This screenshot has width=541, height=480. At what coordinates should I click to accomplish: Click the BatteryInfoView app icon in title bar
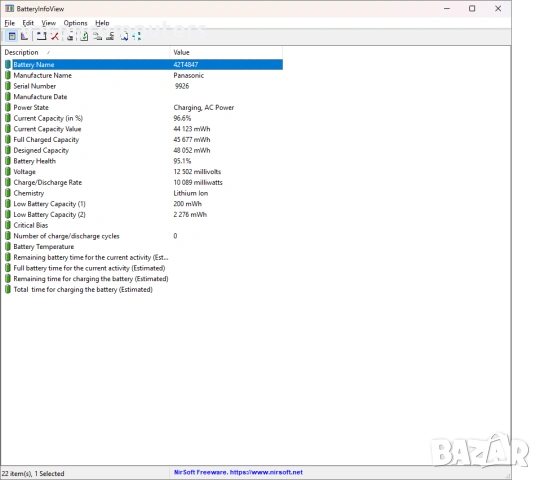[9, 9]
